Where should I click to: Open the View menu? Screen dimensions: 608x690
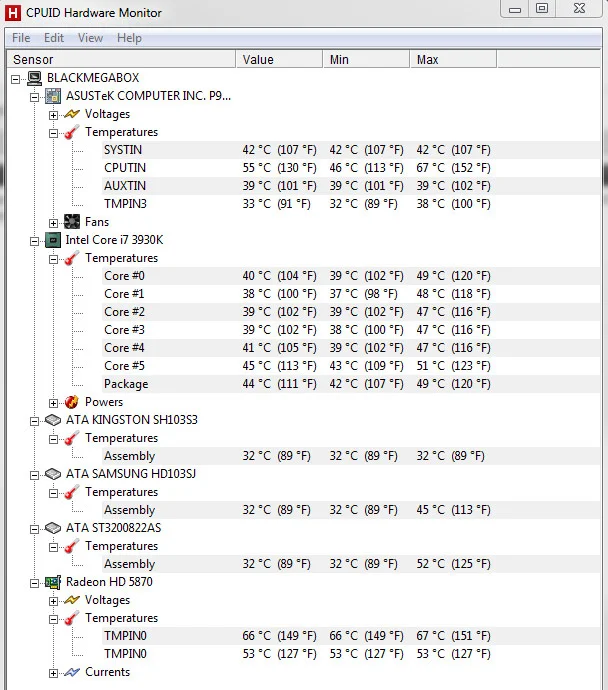[x=90, y=38]
